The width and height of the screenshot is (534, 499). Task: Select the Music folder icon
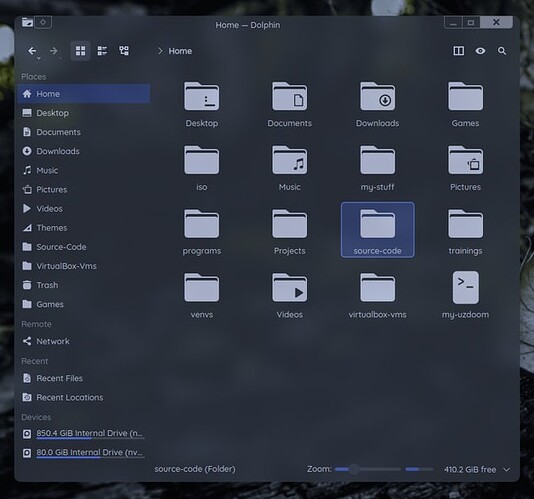pyautogui.click(x=289, y=160)
